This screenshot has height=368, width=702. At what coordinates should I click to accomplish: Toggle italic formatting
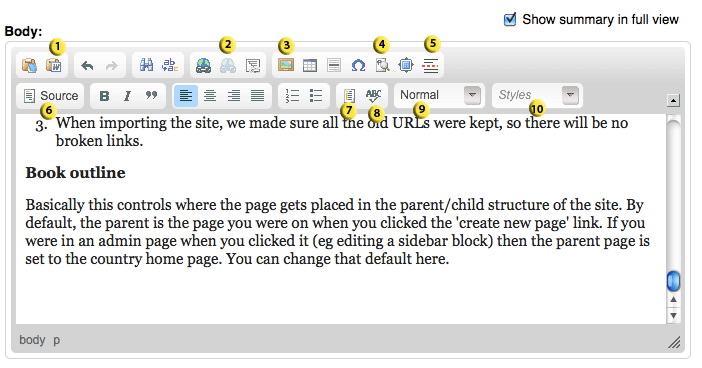coord(128,96)
